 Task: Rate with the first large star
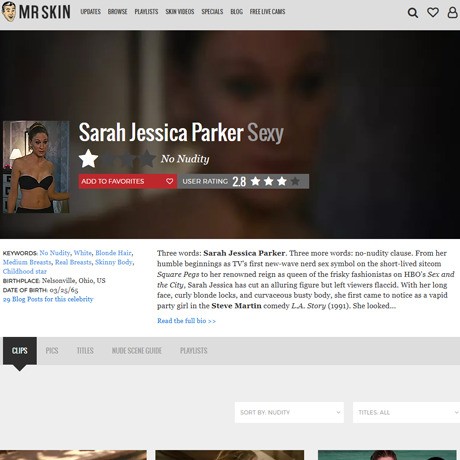(x=88, y=159)
